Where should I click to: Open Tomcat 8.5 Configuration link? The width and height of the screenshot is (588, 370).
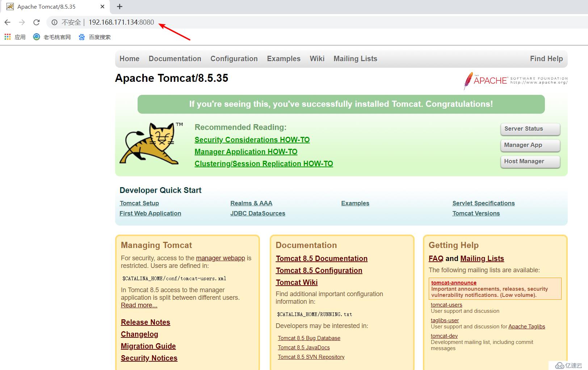click(319, 270)
